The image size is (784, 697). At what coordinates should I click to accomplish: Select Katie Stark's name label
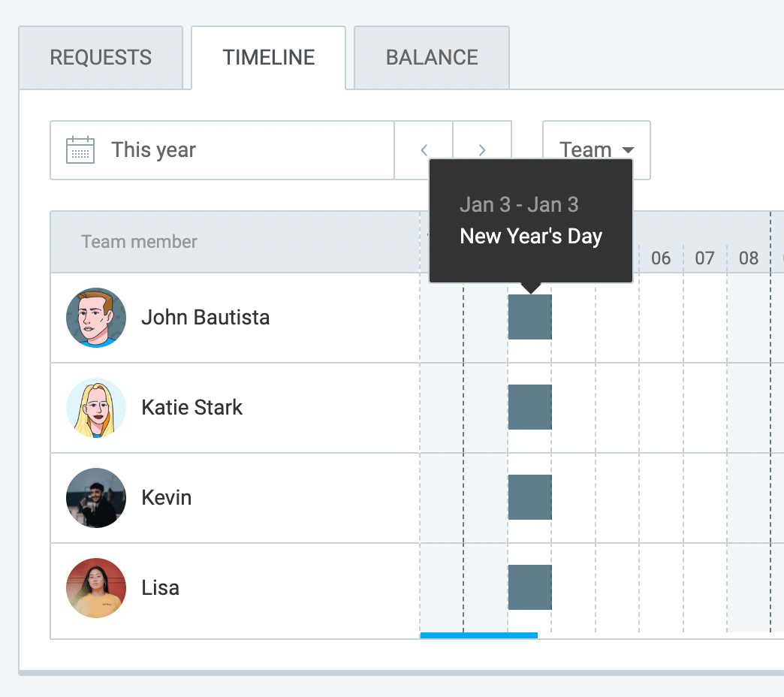[191, 407]
